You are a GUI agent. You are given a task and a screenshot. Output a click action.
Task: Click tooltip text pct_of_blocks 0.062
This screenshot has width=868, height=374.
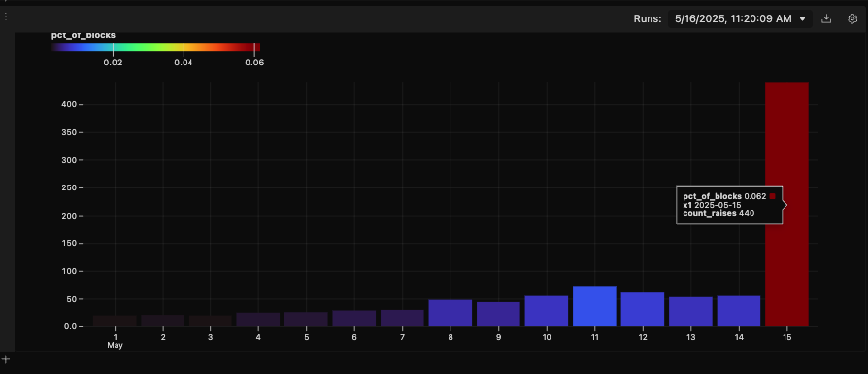[724, 196]
